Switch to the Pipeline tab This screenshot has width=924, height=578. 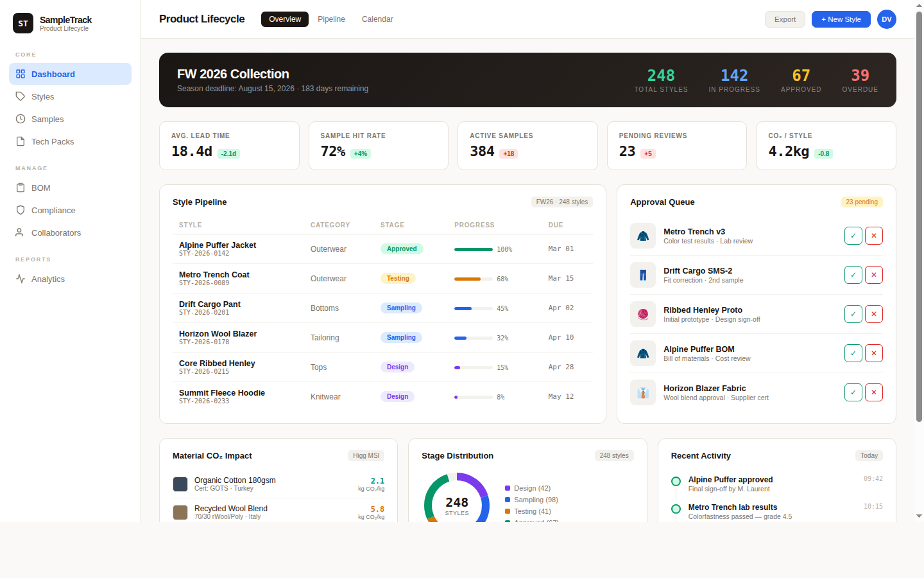331,19
